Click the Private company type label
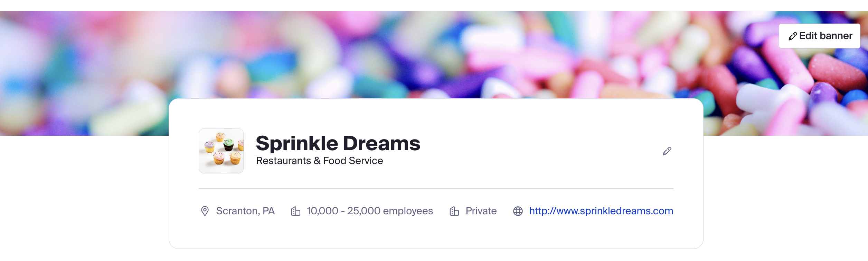 pos(481,211)
